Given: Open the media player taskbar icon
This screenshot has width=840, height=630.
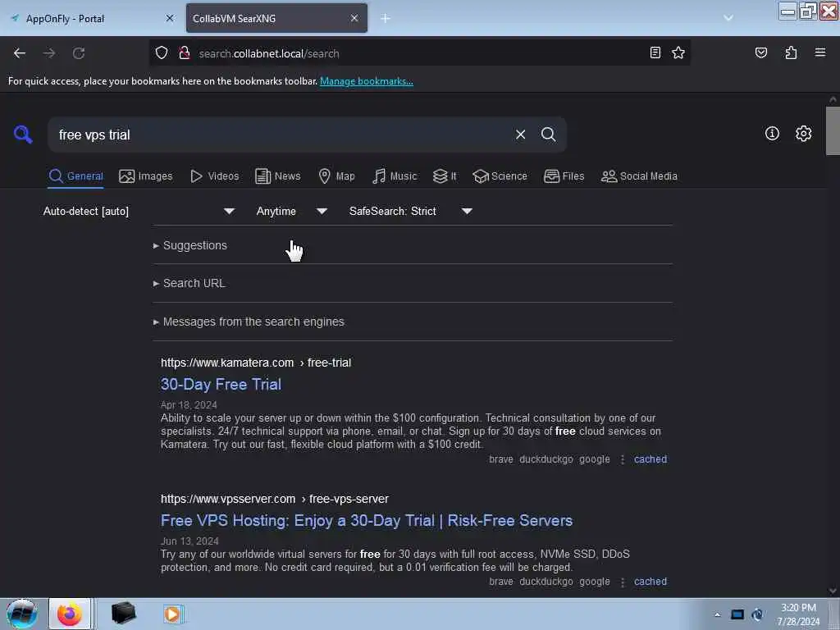Looking at the screenshot, I should pos(173,614).
